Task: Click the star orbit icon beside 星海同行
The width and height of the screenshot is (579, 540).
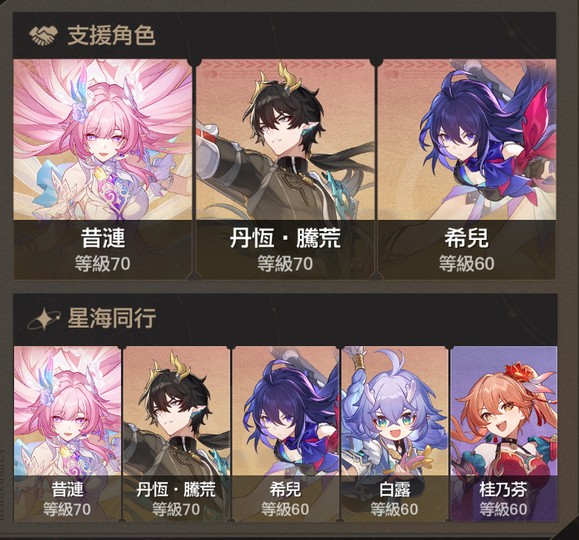Action: (x=44, y=318)
